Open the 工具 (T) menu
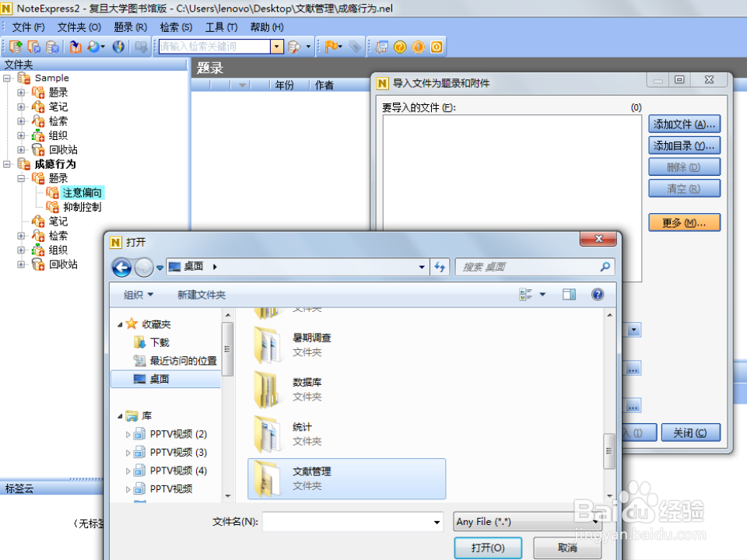This screenshot has height=560, width=747. click(222, 27)
